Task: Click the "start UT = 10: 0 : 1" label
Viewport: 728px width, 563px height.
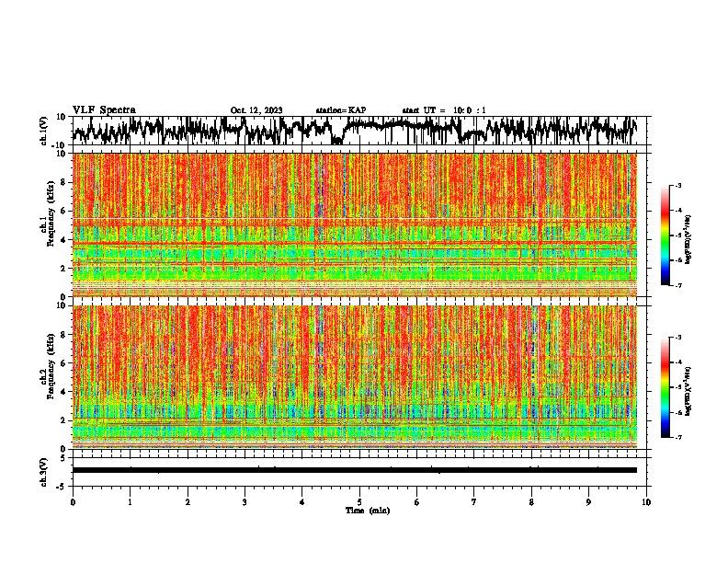Action: (444, 110)
